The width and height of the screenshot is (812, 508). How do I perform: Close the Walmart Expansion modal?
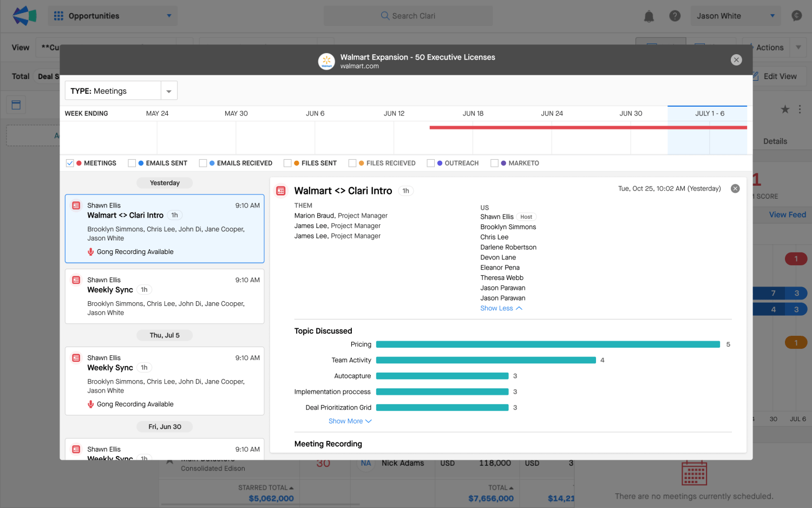[x=736, y=60]
